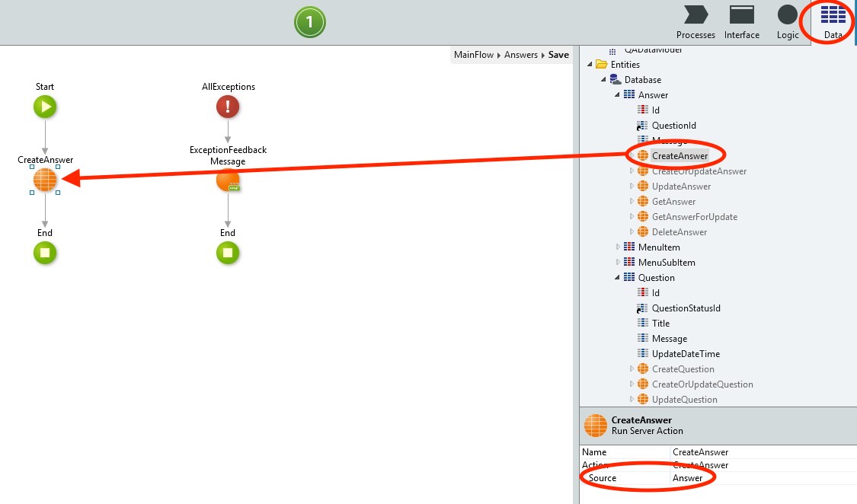
Task: Switch to the Interface tab
Action: [x=742, y=22]
